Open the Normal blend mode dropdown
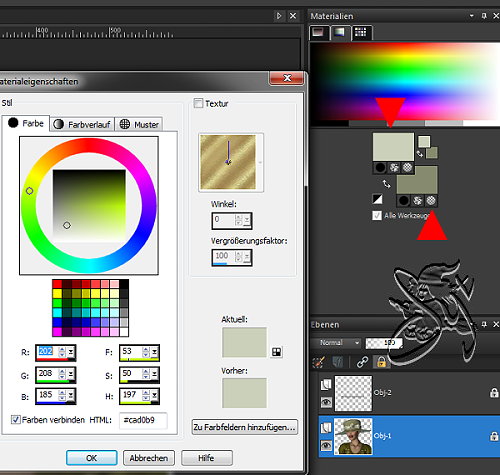This screenshot has width=500, height=475. click(x=336, y=342)
